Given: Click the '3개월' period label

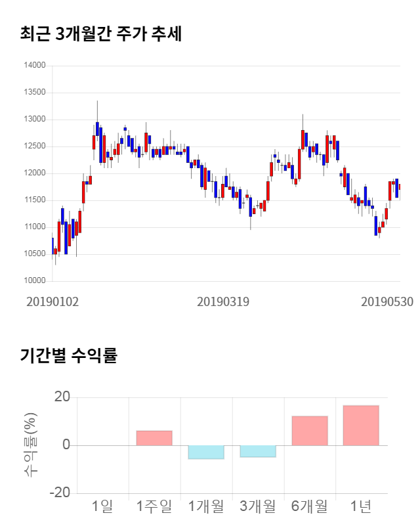Looking at the screenshot, I should (258, 506).
